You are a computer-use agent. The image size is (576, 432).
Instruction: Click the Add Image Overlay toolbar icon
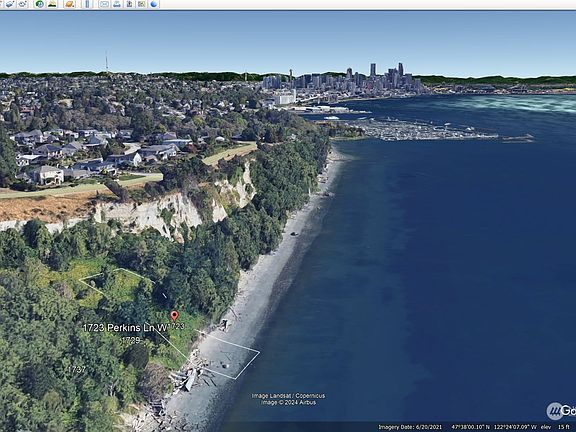(10, 4)
